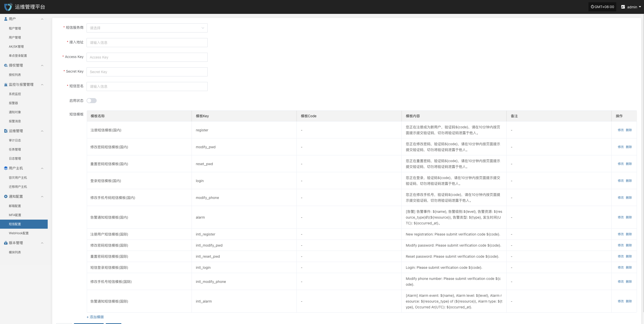Click 删除 for intl_reset_pwd template

click(629, 256)
